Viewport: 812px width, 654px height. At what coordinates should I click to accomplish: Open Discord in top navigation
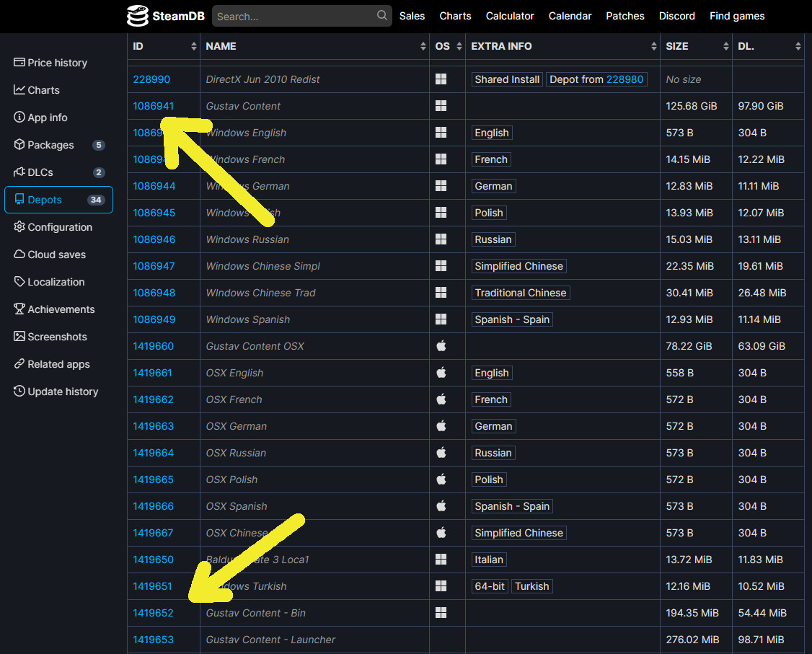click(x=677, y=16)
